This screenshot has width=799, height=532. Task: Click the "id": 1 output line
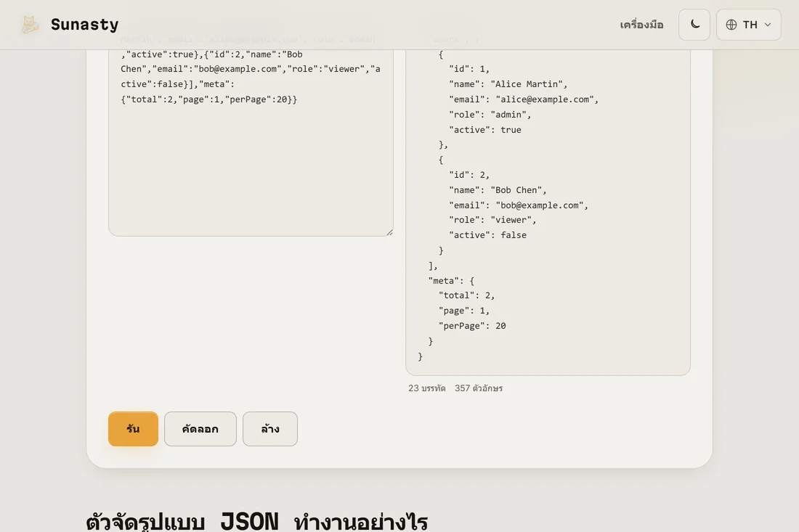coord(469,69)
